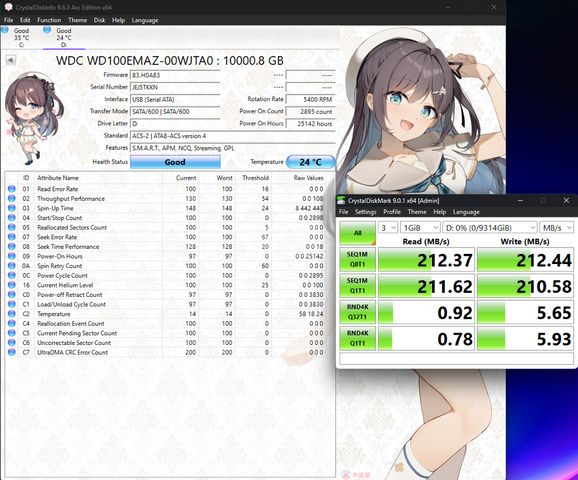Open test size dropdown showing 1GiB
578x480 pixels.
coord(420,227)
